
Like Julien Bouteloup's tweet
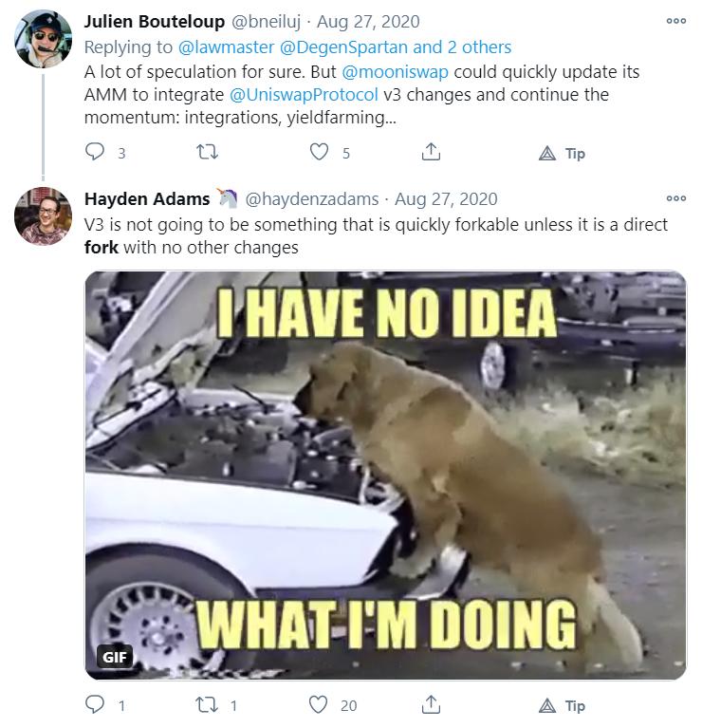click(320, 153)
